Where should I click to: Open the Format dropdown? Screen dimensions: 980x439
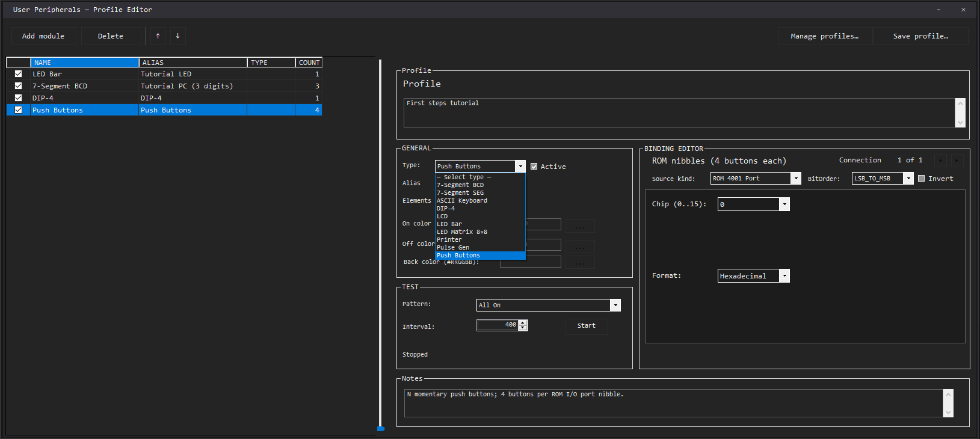[784, 276]
